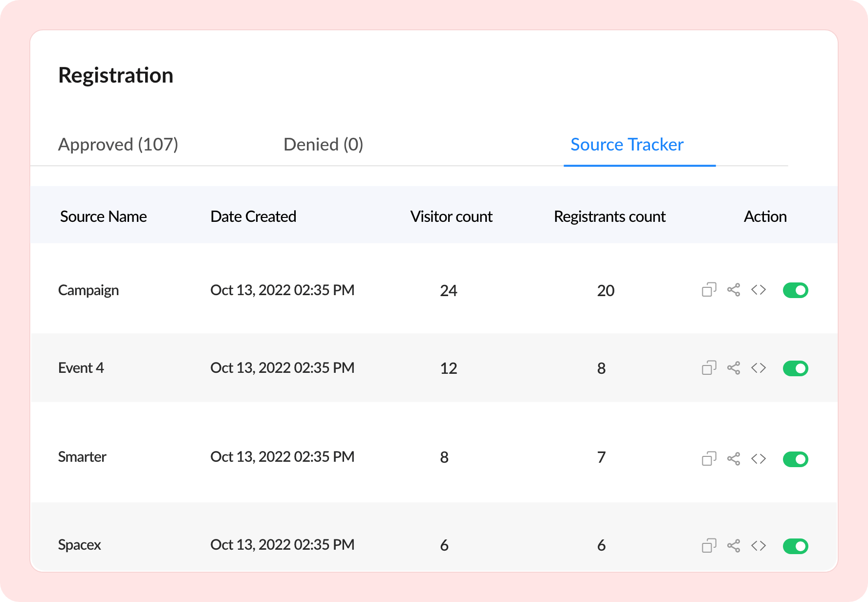Copy the Spacex source link
The height and width of the screenshot is (602, 868).
(x=709, y=546)
